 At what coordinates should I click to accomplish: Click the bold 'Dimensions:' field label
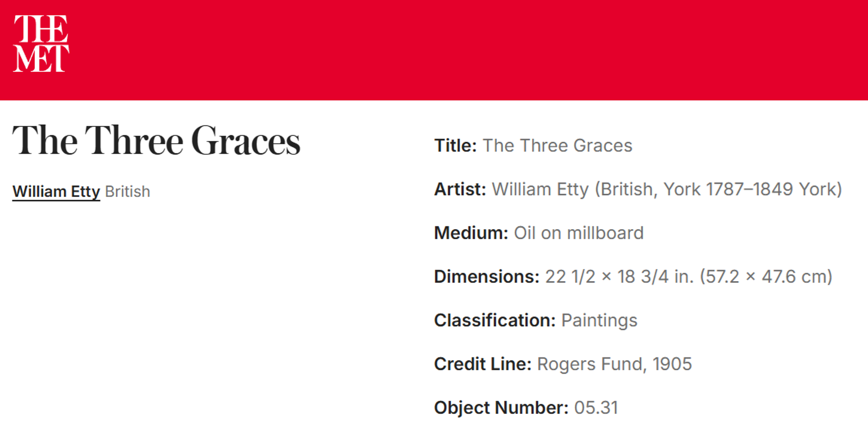pyautogui.click(x=487, y=277)
